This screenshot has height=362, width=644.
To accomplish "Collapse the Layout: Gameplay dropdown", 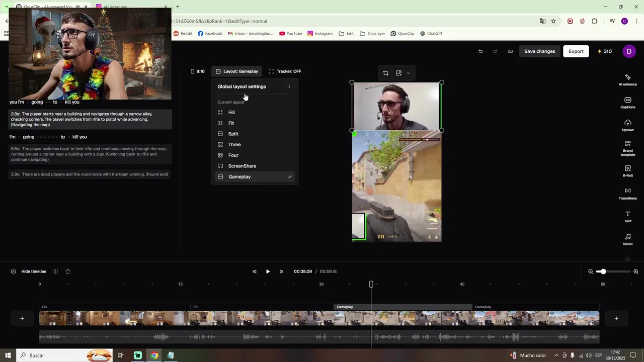I will 236,71.
